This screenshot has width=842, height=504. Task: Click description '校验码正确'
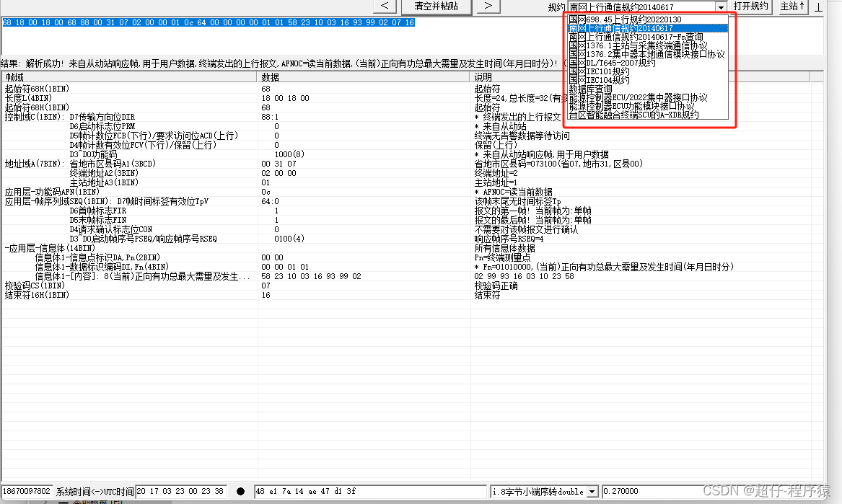pos(496,286)
